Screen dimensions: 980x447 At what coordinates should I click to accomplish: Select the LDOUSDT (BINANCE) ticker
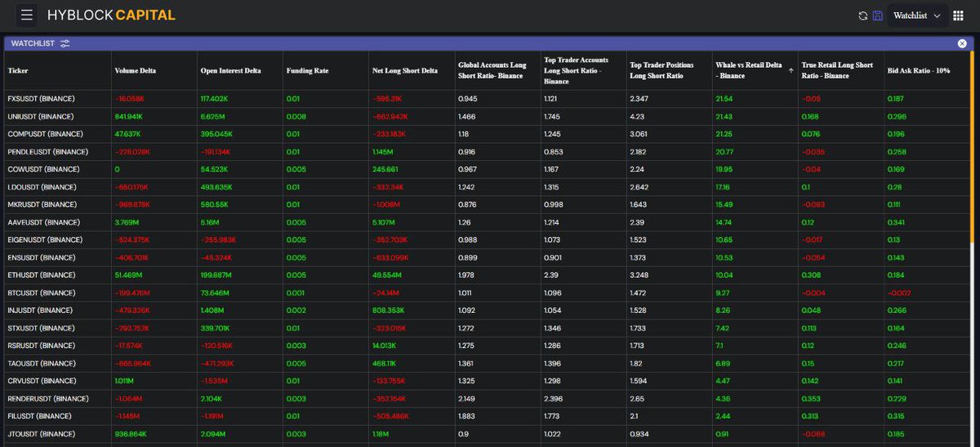pos(42,187)
